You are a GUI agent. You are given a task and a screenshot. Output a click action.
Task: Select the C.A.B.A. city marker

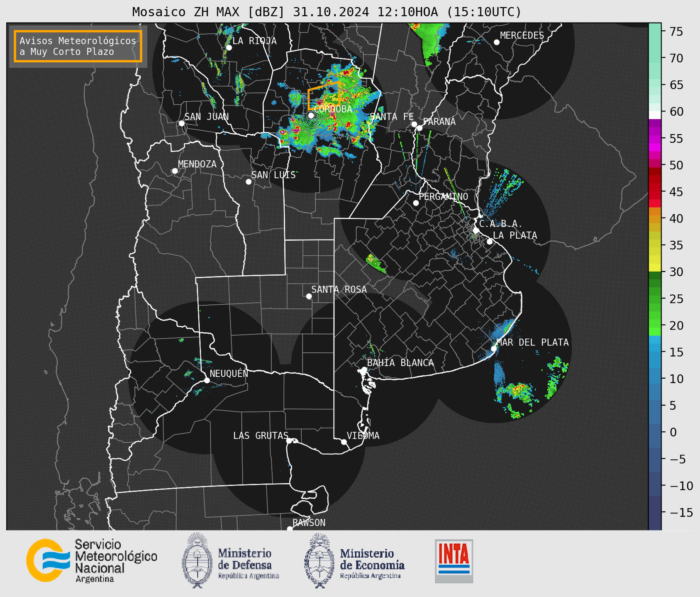point(476,230)
